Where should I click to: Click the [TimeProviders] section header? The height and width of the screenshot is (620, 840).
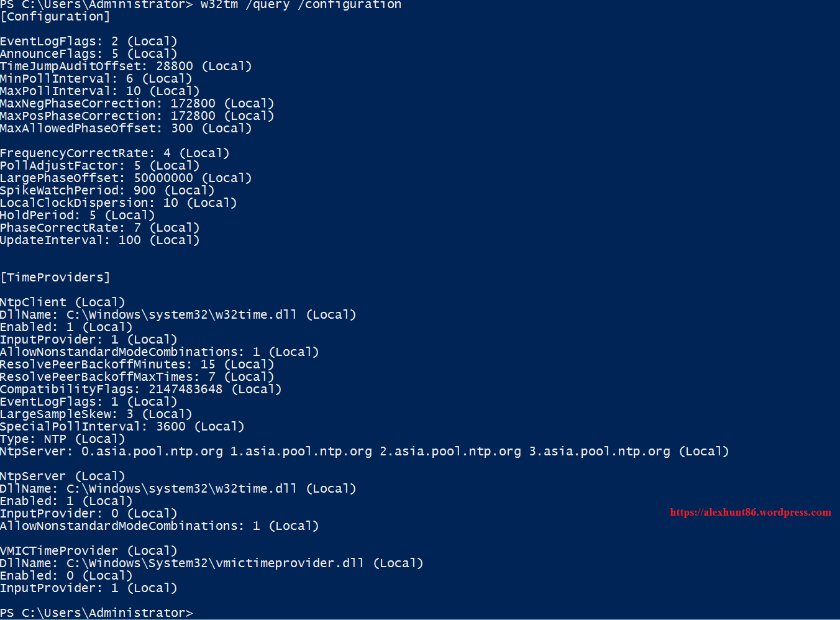click(x=55, y=278)
